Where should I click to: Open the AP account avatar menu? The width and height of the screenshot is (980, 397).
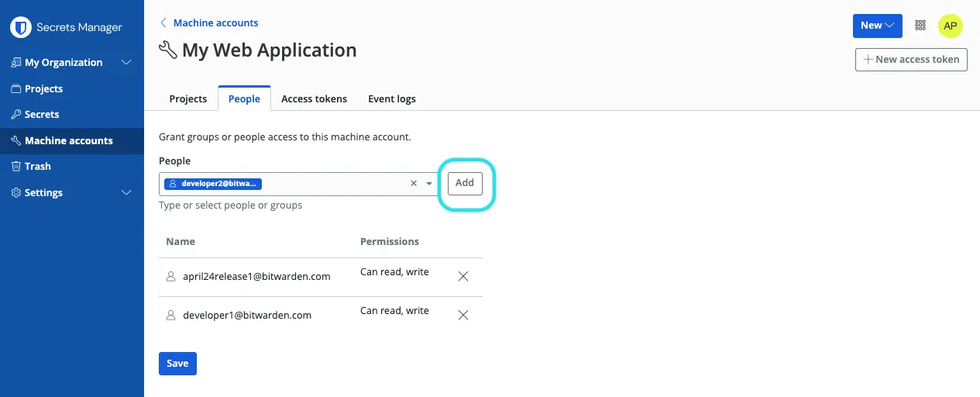tap(951, 26)
